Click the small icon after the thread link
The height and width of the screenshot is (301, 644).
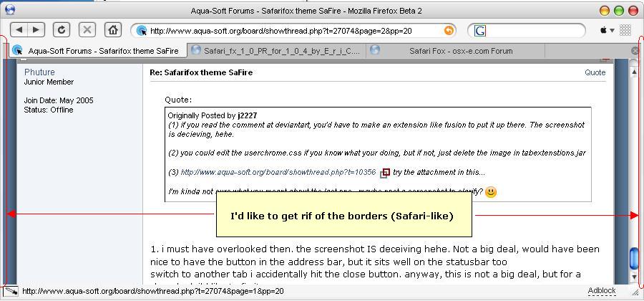[385, 173]
